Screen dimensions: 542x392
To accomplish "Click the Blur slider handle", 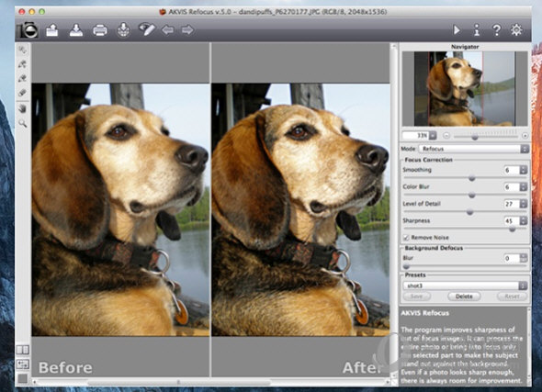I will tap(406, 266).
